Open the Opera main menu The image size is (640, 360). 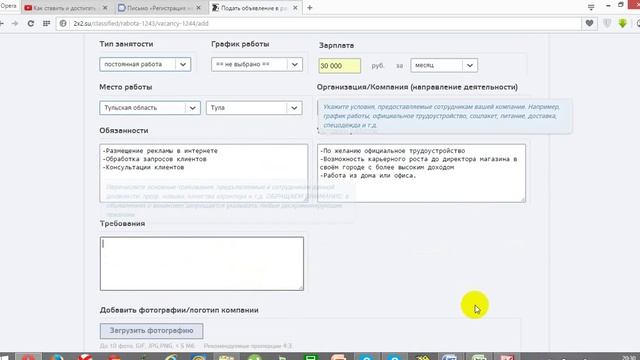pos(8,6)
